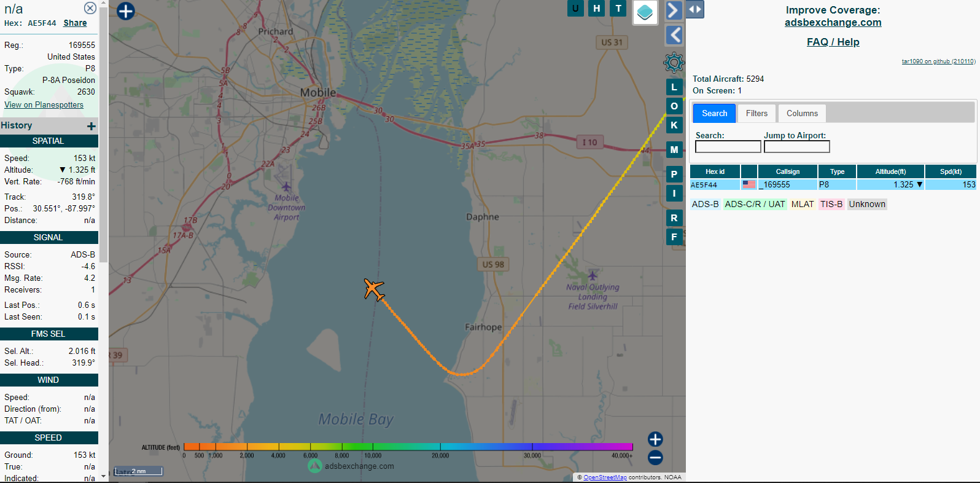980x483 pixels.
Task: Click the SPEED section header
Action: [49, 438]
